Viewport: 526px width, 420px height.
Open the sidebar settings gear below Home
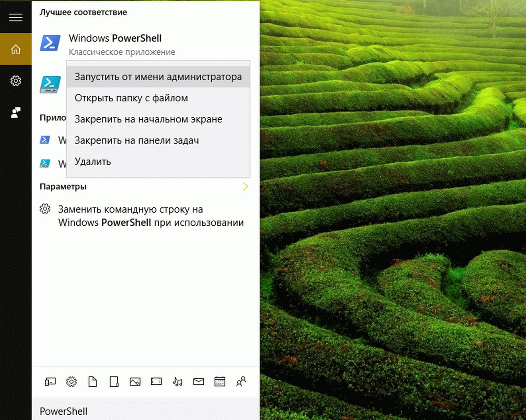pyautogui.click(x=16, y=81)
